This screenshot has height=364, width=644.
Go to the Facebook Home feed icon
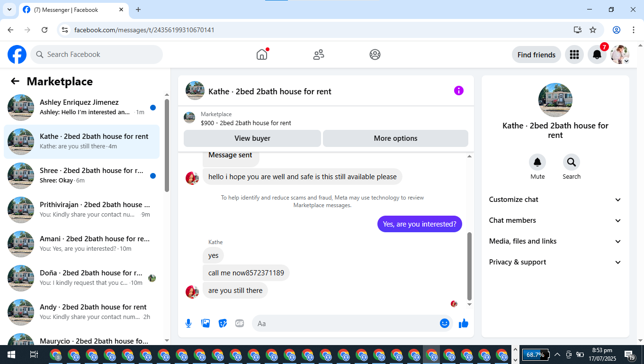pos(262,55)
